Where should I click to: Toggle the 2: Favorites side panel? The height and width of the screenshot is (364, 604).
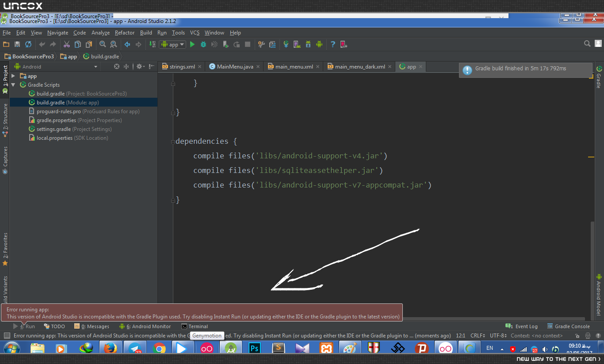click(5, 249)
